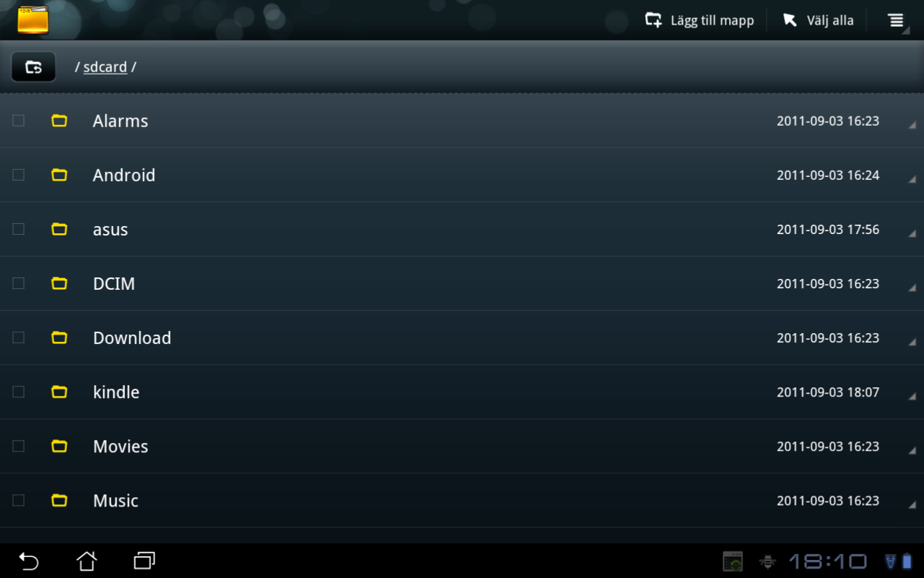The image size is (924, 578).
Task: Open the screenshot notification icon
Action: point(733,561)
